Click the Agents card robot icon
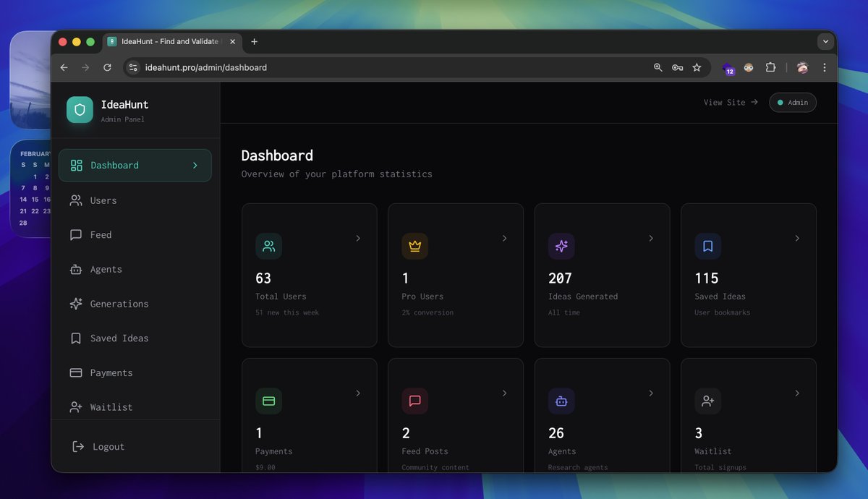 click(561, 401)
